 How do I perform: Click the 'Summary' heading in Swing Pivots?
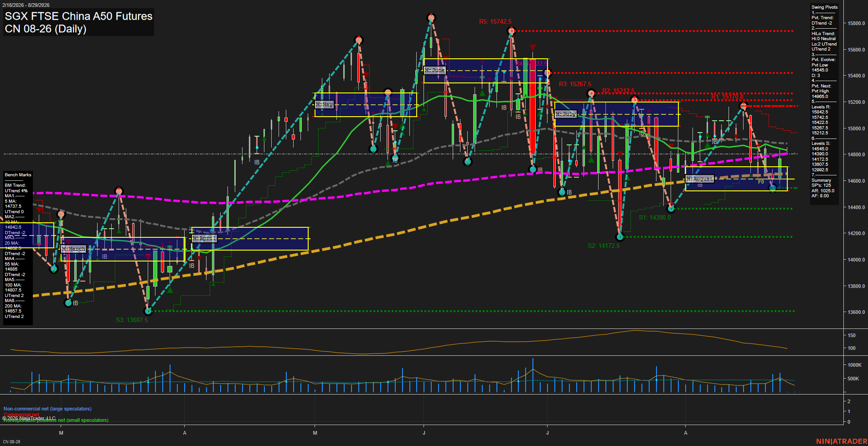click(821, 180)
